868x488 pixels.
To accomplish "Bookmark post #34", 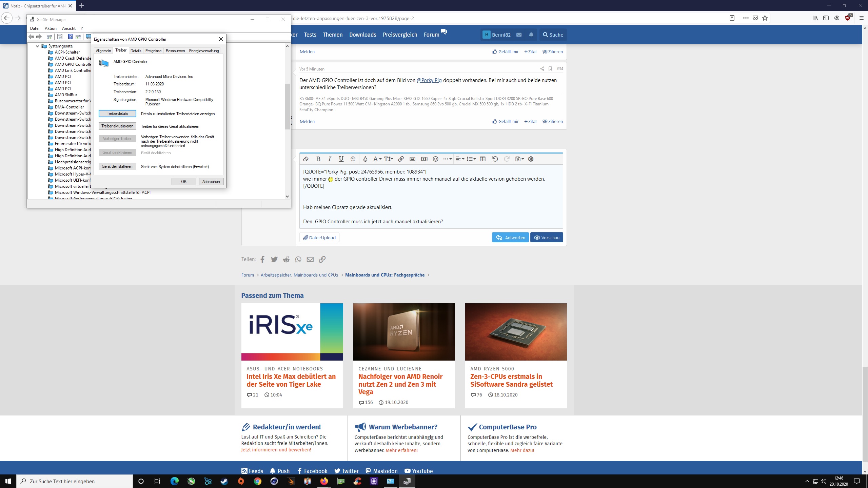I will tap(550, 69).
